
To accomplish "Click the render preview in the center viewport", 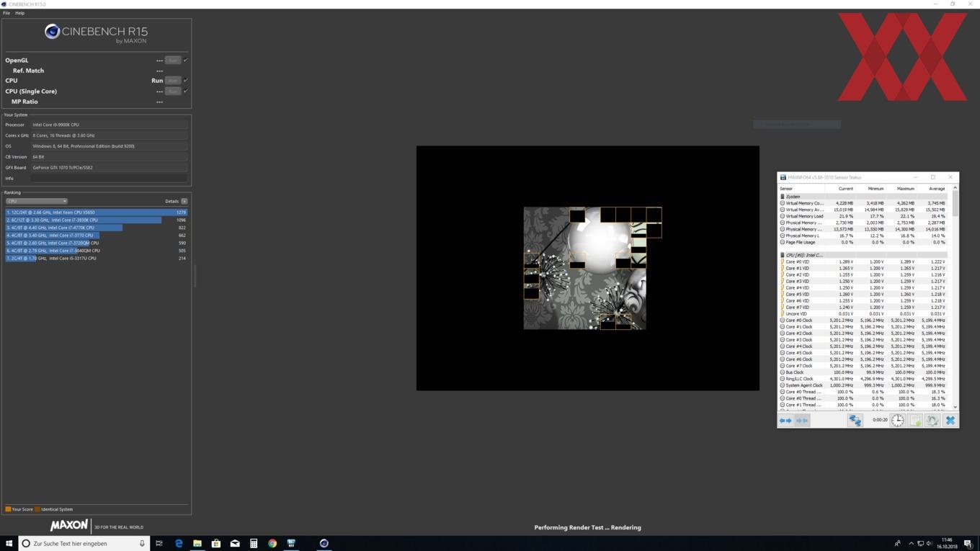I will (587, 268).
